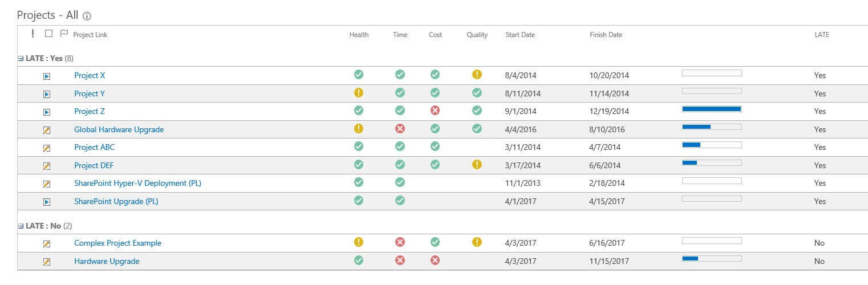Open the Project Z link

pyautogui.click(x=90, y=111)
